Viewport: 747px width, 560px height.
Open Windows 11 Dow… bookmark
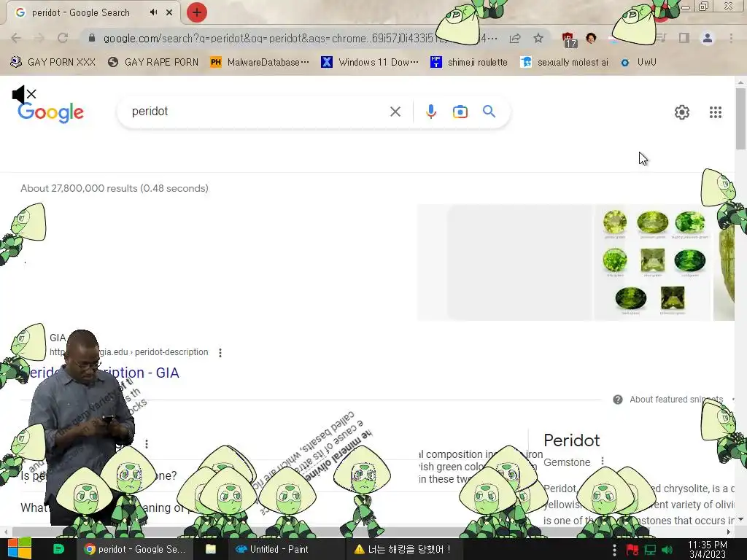tap(370, 62)
